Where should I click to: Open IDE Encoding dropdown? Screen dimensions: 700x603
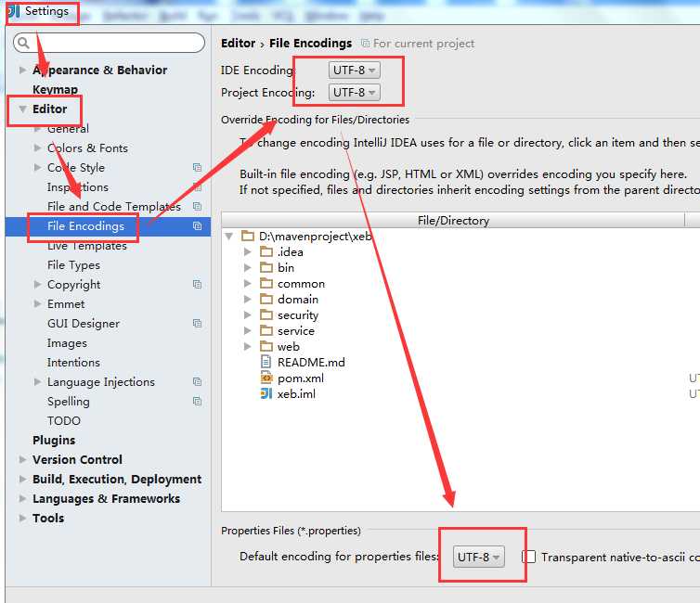coord(355,70)
